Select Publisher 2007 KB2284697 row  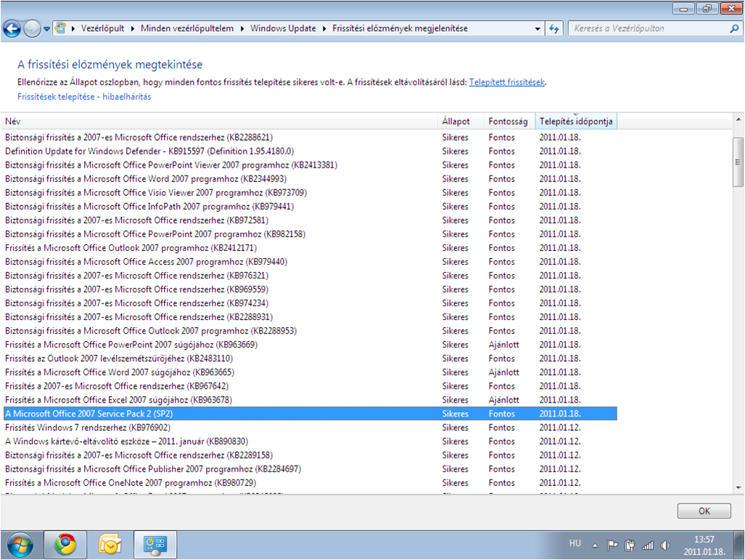(310, 469)
